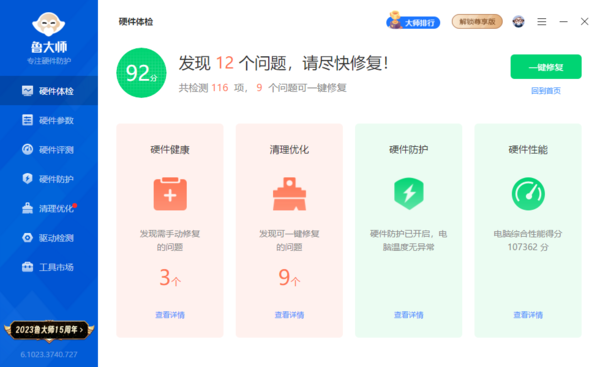The image size is (600, 367).
Task: Click the 驱动检测 gear icon in sidebar
Action: tap(27, 238)
